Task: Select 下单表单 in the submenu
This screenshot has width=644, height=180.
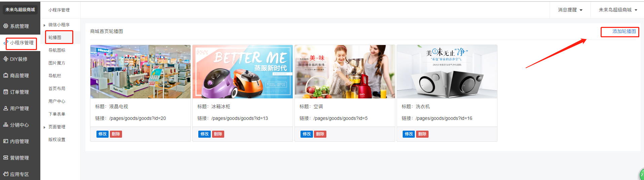Action: 57,114
